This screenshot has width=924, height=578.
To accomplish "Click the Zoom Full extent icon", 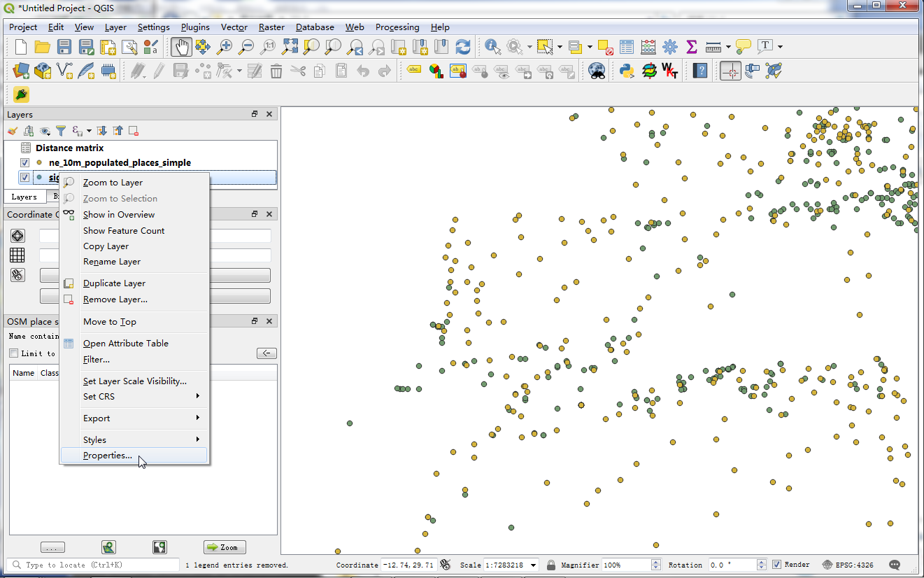I will tap(290, 47).
